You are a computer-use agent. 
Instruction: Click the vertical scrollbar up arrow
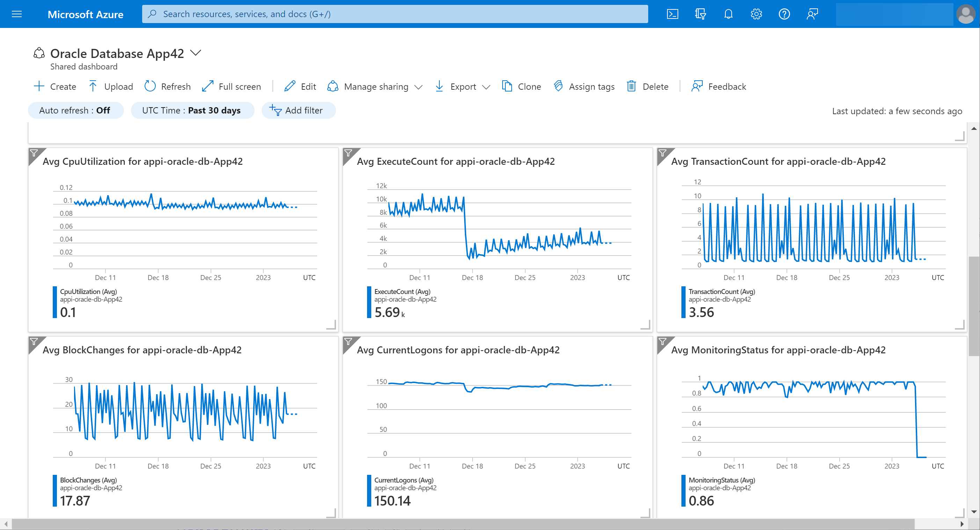click(974, 128)
